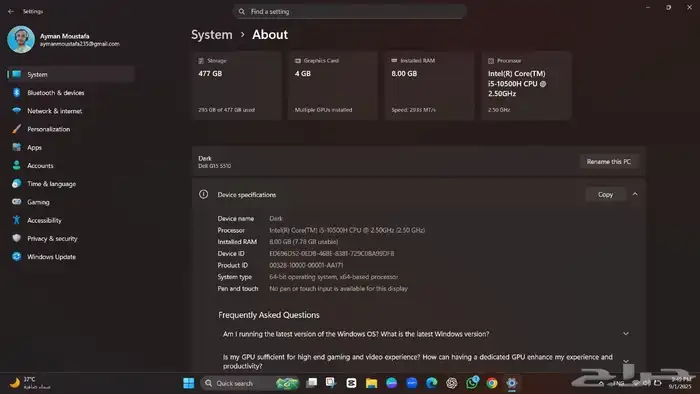Click the Pen and touch value text
The height and width of the screenshot is (394, 700).
click(338, 289)
